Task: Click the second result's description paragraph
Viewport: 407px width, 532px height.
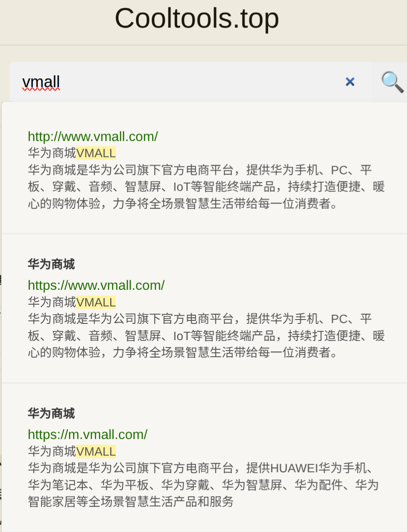Action: 206,336
